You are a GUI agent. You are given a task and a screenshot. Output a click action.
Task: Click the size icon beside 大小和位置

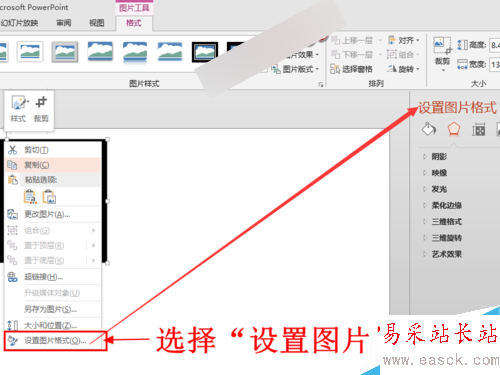pyautogui.click(x=12, y=325)
